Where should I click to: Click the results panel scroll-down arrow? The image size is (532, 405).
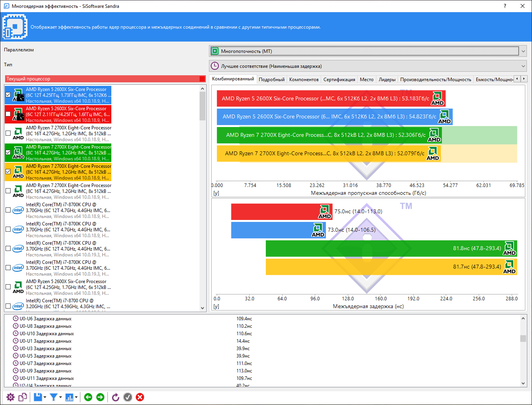click(523, 383)
